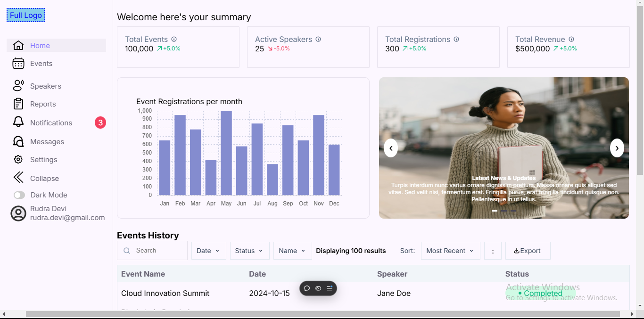Click the speech bubble icon in floating toolbar
The height and width of the screenshot is (319, 644).
(307, 288)
